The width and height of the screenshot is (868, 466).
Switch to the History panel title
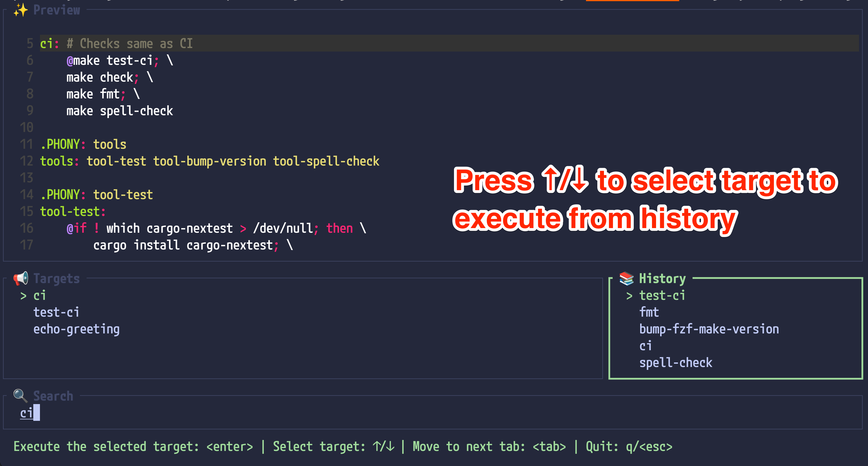(662, 278)
